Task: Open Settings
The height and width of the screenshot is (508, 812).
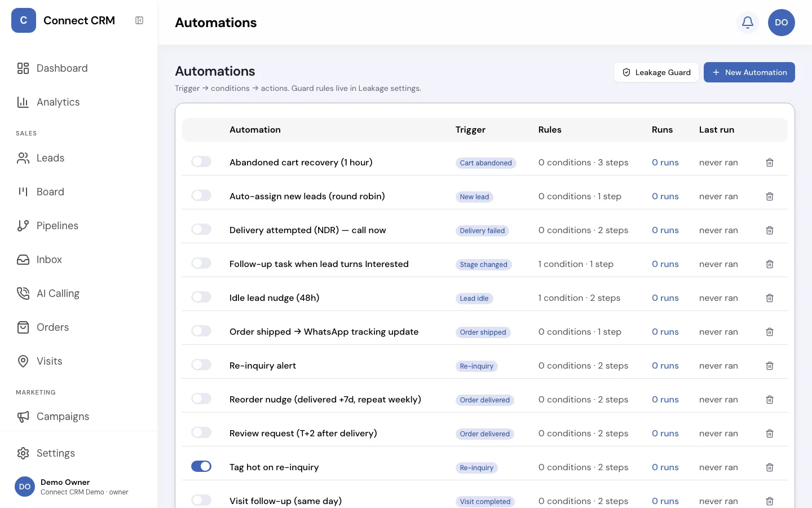Action: 79,453
